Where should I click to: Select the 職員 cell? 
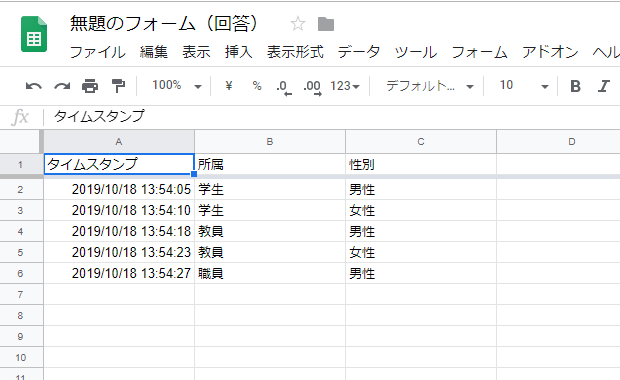coord(270,273)
